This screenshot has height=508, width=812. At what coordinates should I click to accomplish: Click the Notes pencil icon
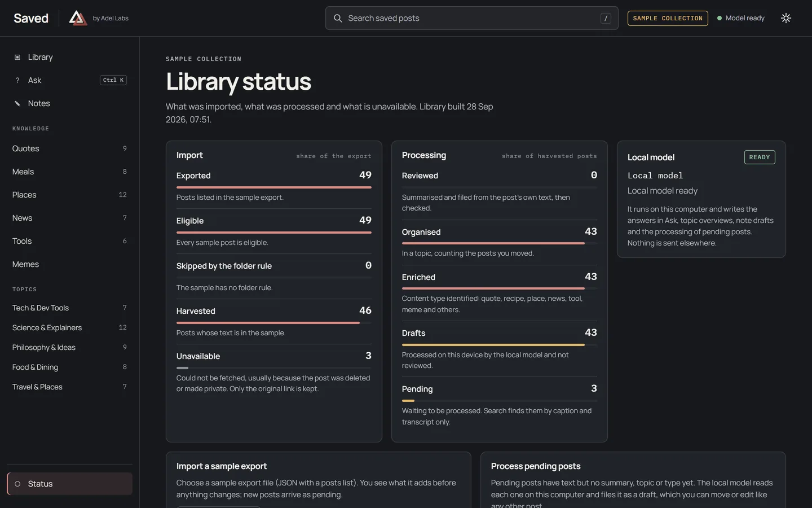point(17,103)
